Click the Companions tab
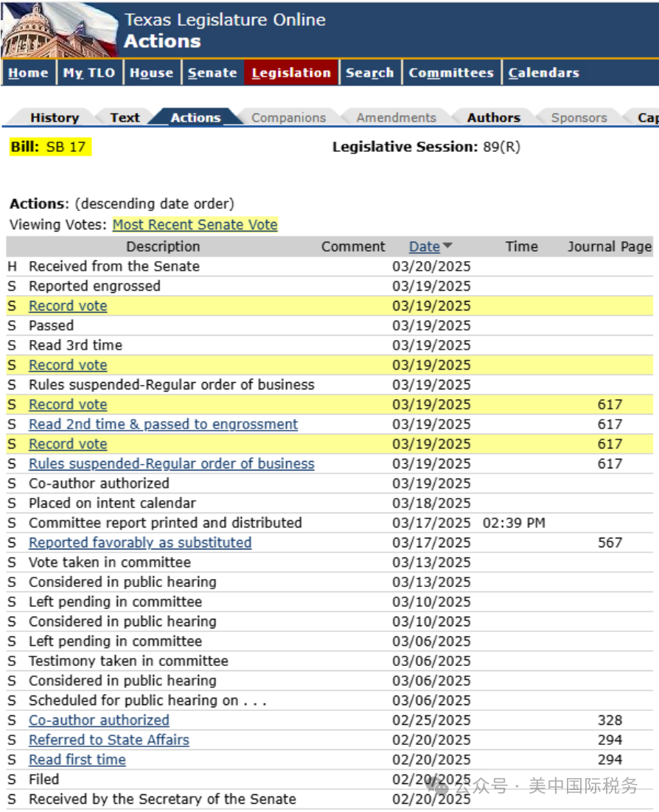 [x=288, y=117]
